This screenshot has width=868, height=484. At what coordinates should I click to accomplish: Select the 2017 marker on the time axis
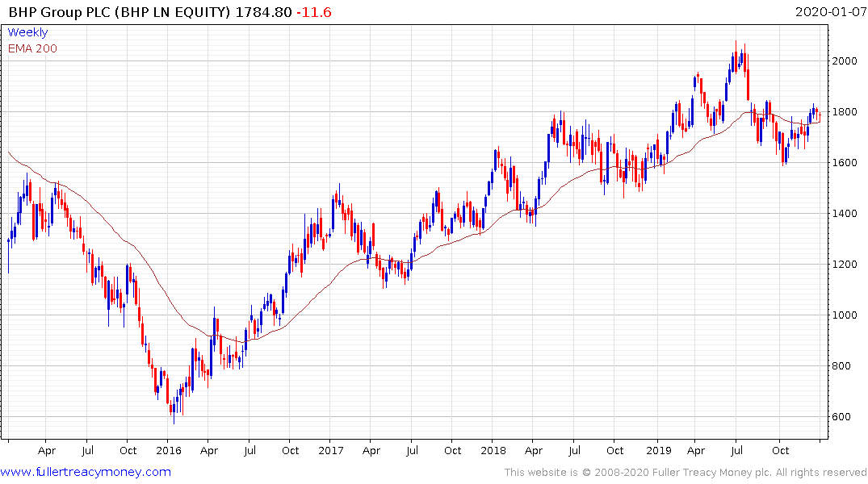click(x=331, y=450)
